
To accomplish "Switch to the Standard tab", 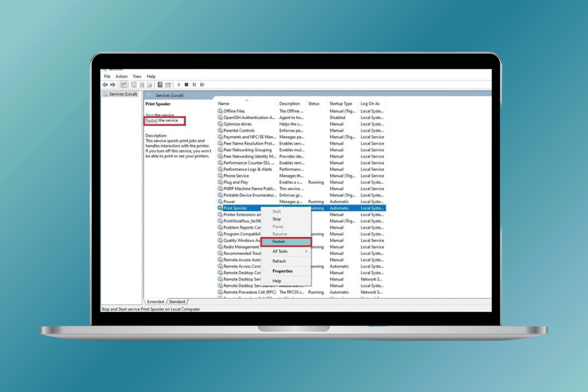I will click(x=177, y=302).
